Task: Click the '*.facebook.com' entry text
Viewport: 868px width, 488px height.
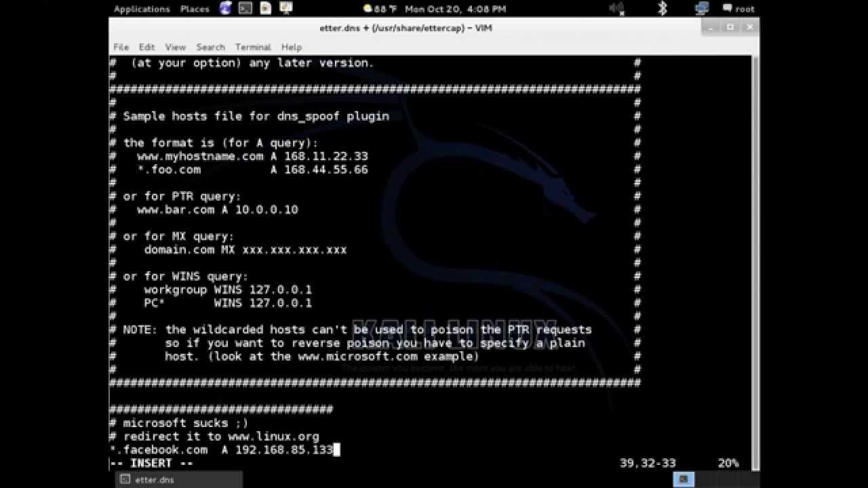Action: point(159,449)
